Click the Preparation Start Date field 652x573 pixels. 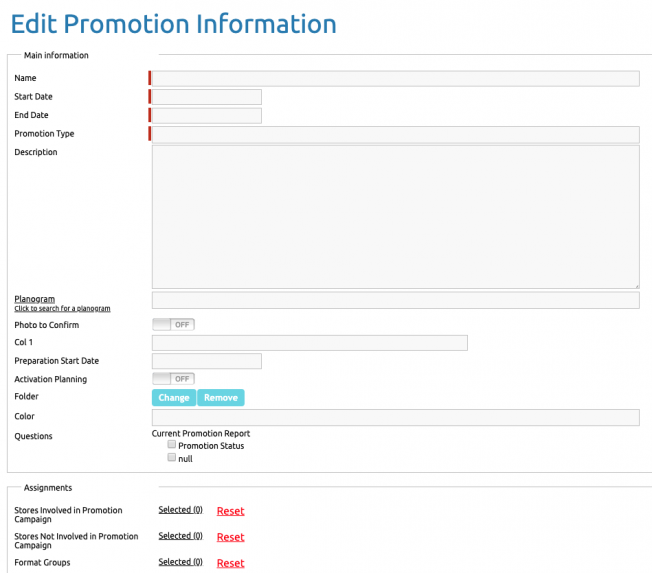coord(207,361)
